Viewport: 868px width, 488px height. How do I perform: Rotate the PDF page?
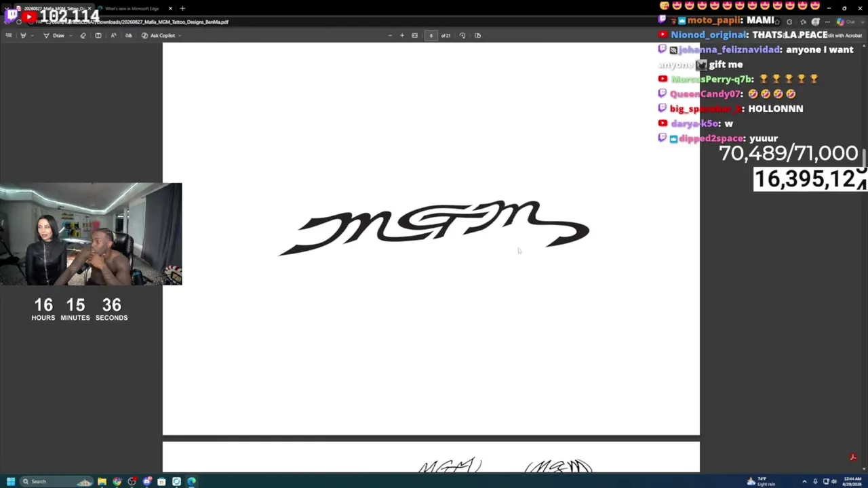[x=462, y=35]
